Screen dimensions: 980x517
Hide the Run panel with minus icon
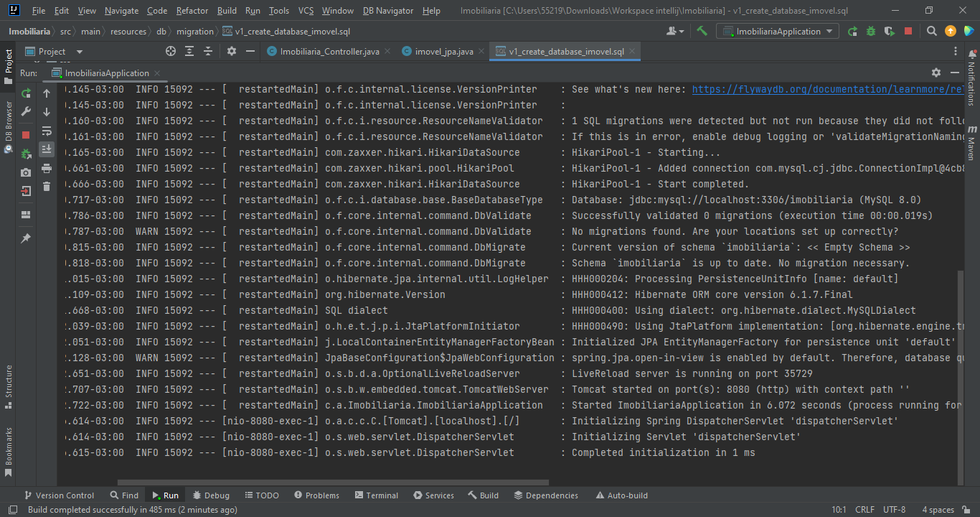tap(955, 73)
